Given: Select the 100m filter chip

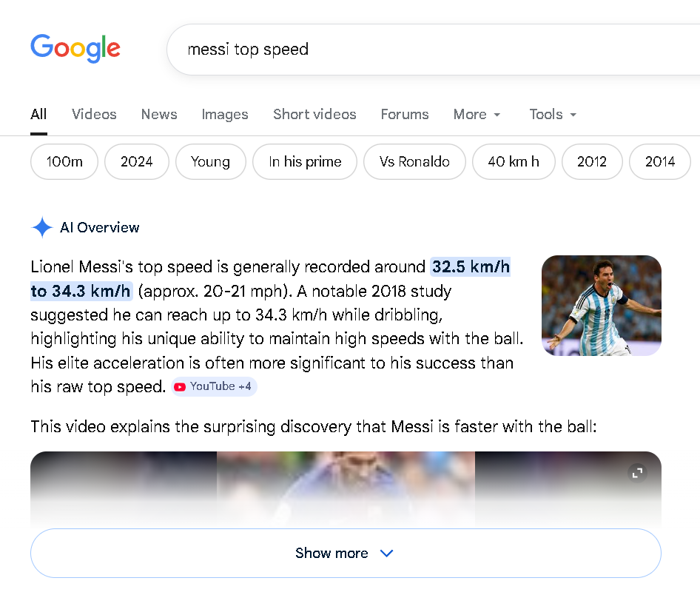Looking at the screenshot, I should click(64, 161).
